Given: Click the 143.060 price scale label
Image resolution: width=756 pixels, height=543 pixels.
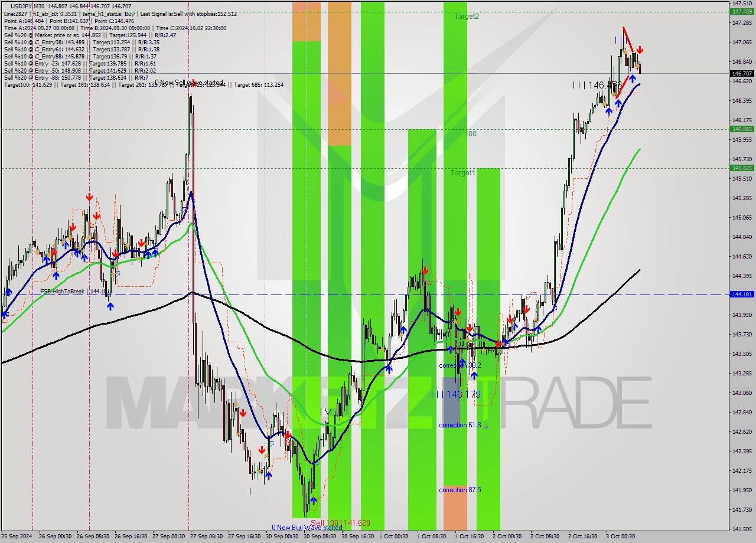Looking at the screenshot, I should (742, 393).
